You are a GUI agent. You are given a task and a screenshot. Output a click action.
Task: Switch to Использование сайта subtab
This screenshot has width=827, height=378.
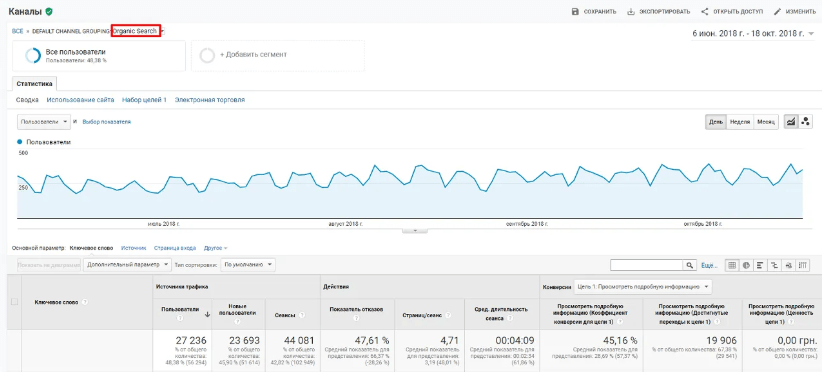(80, 100)
